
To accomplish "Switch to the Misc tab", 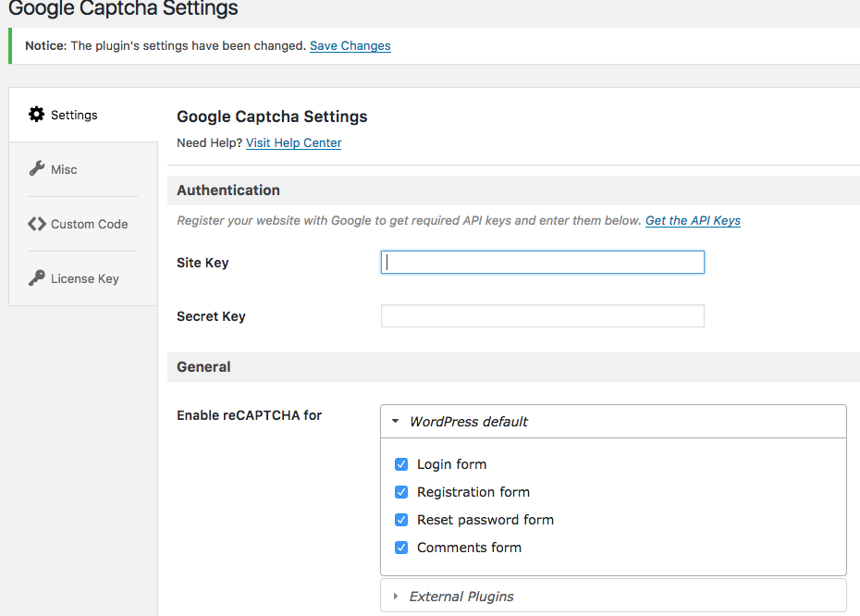I will 83,169.
